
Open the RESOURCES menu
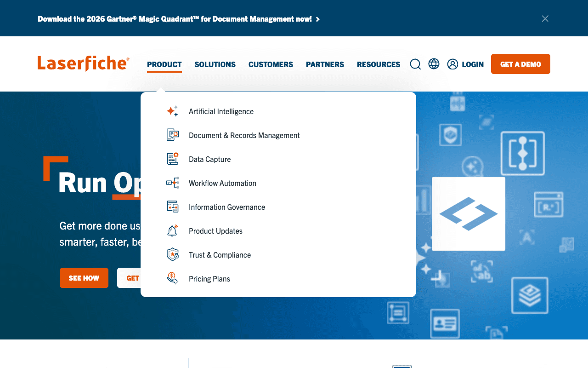click(379, 64)
